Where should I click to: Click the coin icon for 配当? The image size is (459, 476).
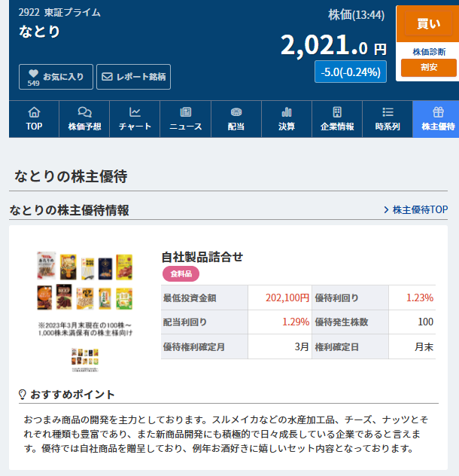pyautogui.click(x=236, y=112)
